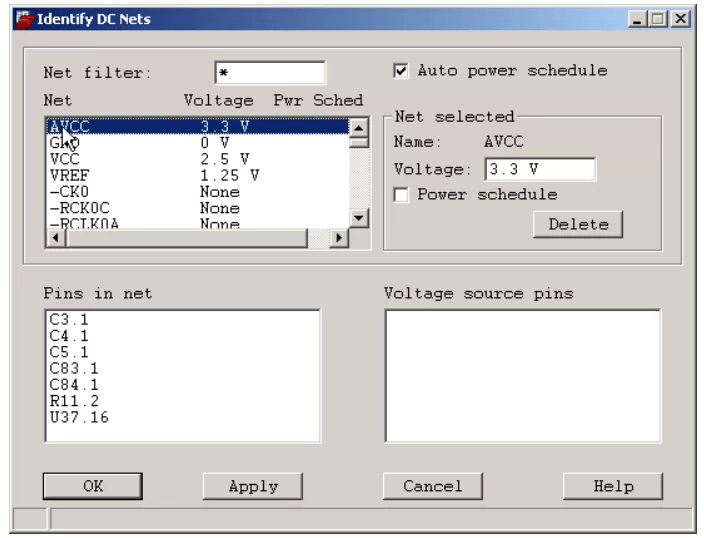
Task: Click the Net filter input field
Action: tap(270, 72)
